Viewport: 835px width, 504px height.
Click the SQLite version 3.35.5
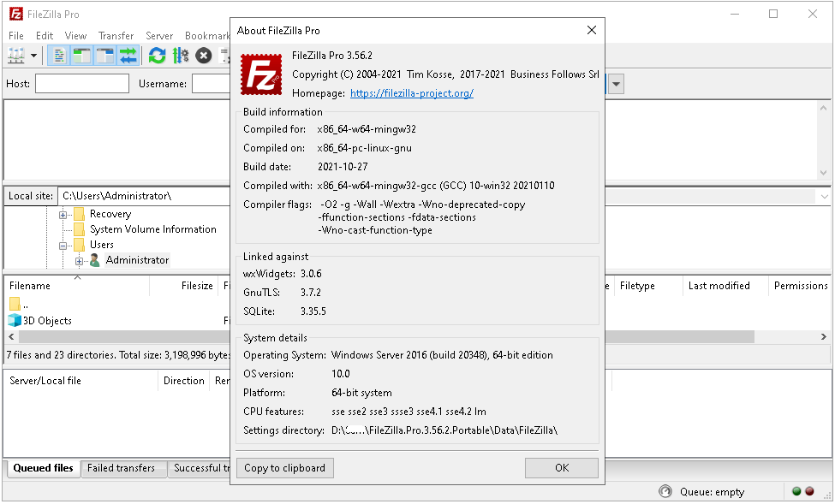point(313,311)
